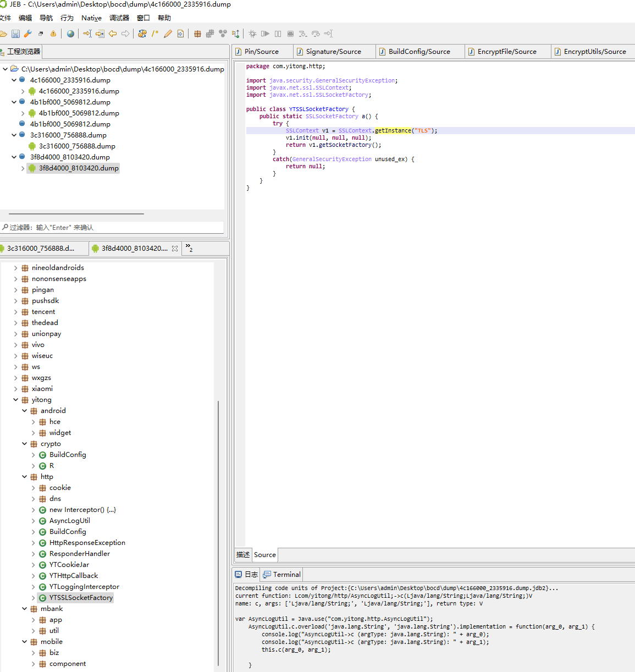635x672 pixels.
Task: Open the 编辑 menu
Action: pos(25,18)
